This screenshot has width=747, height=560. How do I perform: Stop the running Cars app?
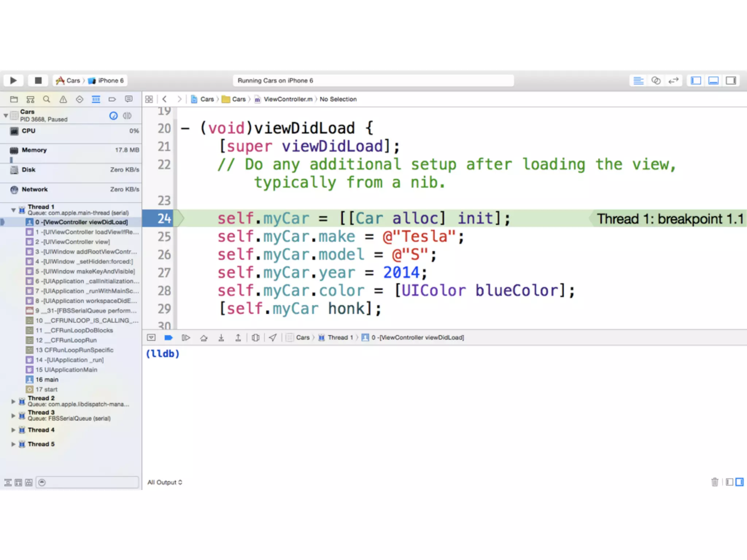[38, 80]
